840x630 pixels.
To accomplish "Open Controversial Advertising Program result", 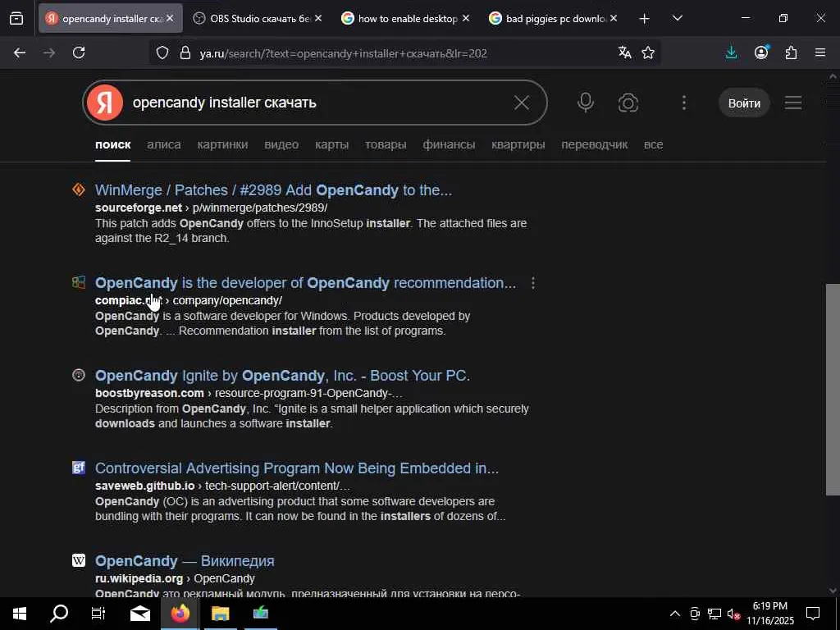I will (x=297, y=468).
